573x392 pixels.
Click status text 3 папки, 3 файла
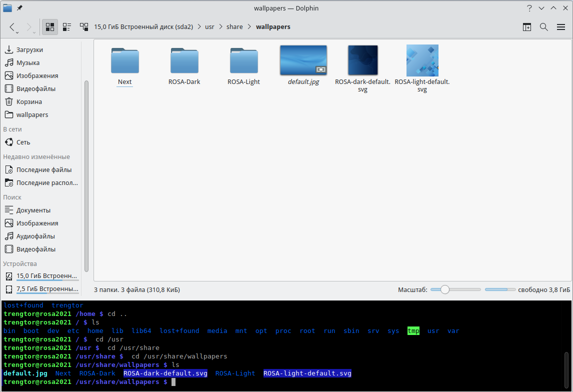point(137,289)
